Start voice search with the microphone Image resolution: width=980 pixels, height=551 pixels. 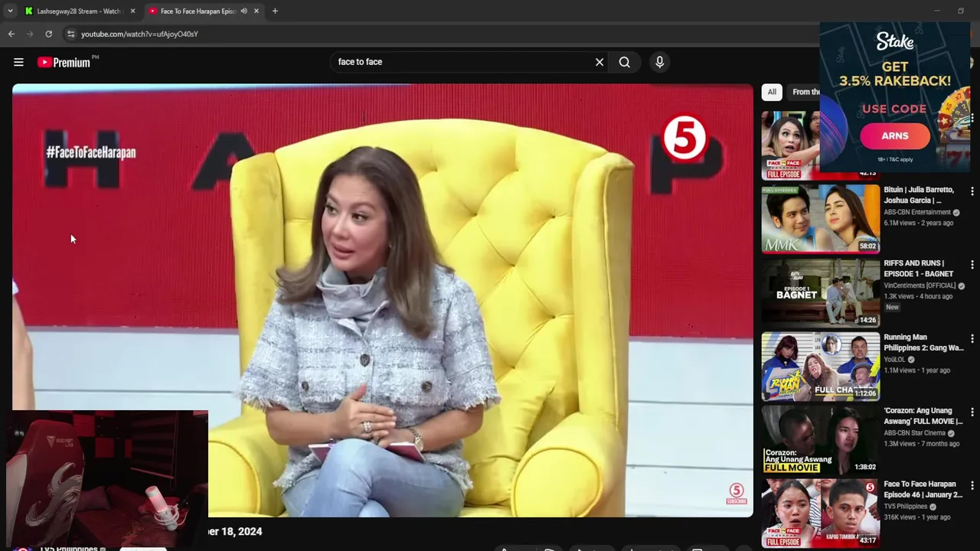click(x=659, y=62)
